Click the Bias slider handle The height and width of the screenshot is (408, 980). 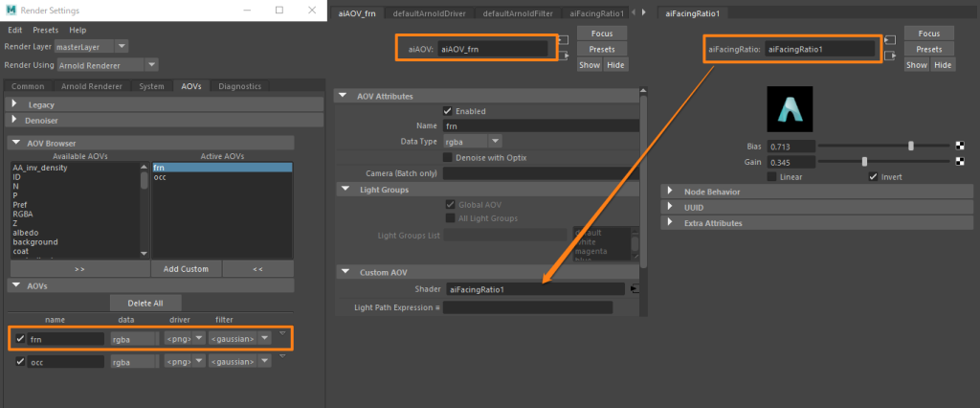tap(911, 146)
